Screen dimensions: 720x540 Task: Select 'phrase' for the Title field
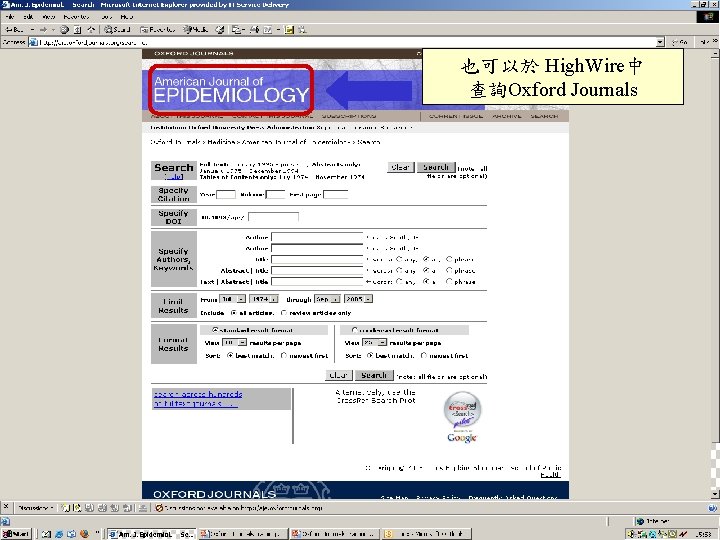pyautogui.click(x=450, y=259)
